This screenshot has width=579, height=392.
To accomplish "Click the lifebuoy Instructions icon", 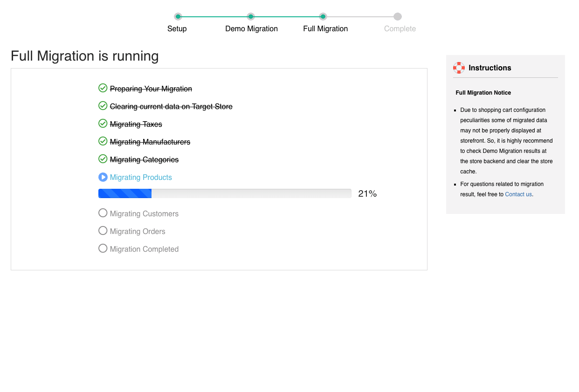I will pos(459,68).
